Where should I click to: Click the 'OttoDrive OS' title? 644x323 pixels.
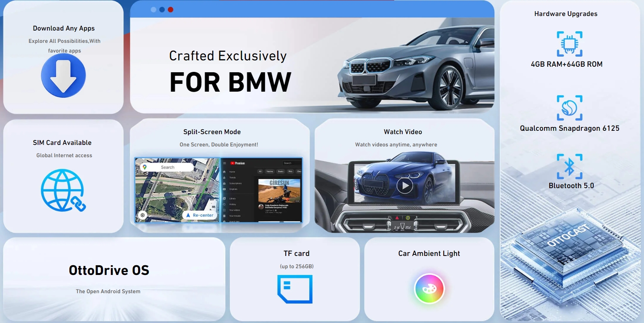[x=109, y=270]
